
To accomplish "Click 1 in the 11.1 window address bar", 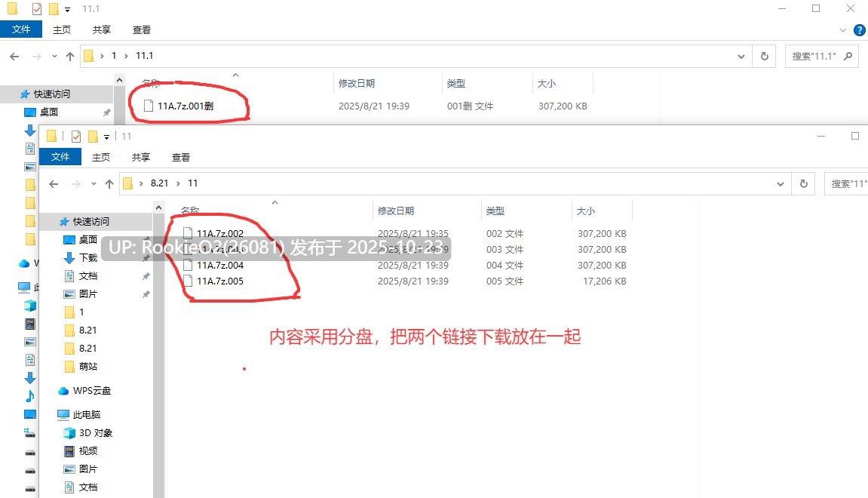I will [x=114, y=55].
